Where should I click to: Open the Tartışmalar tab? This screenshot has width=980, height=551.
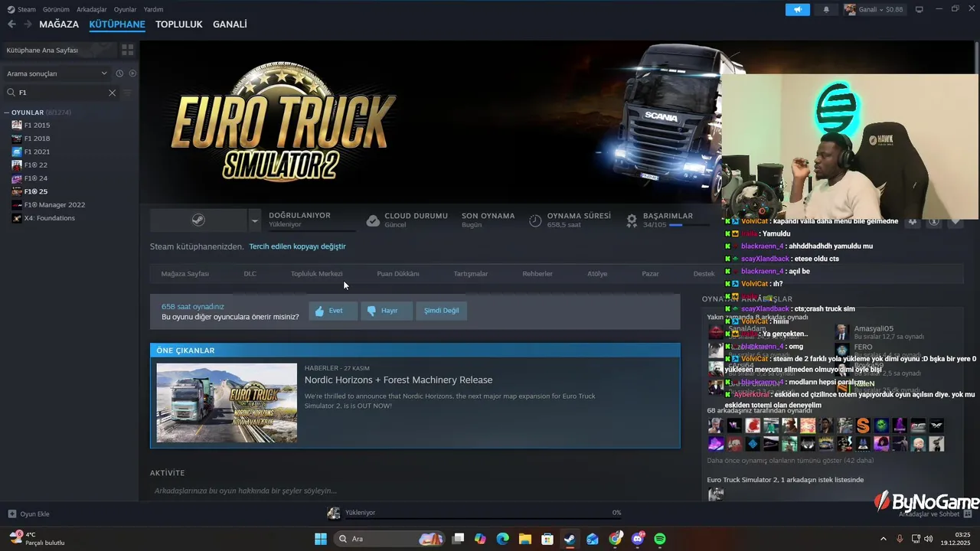470,273
